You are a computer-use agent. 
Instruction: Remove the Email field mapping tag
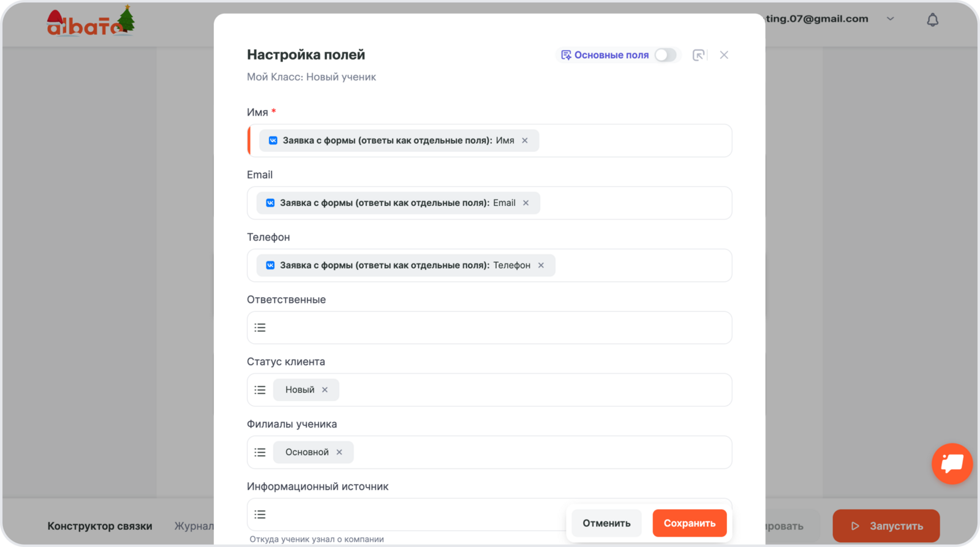coord(526,203)
